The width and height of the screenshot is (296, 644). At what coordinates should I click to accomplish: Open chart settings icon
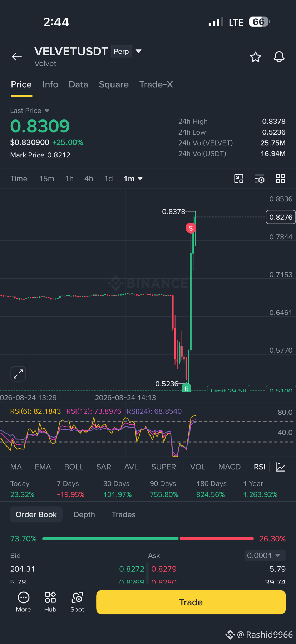tap(260, 179)
